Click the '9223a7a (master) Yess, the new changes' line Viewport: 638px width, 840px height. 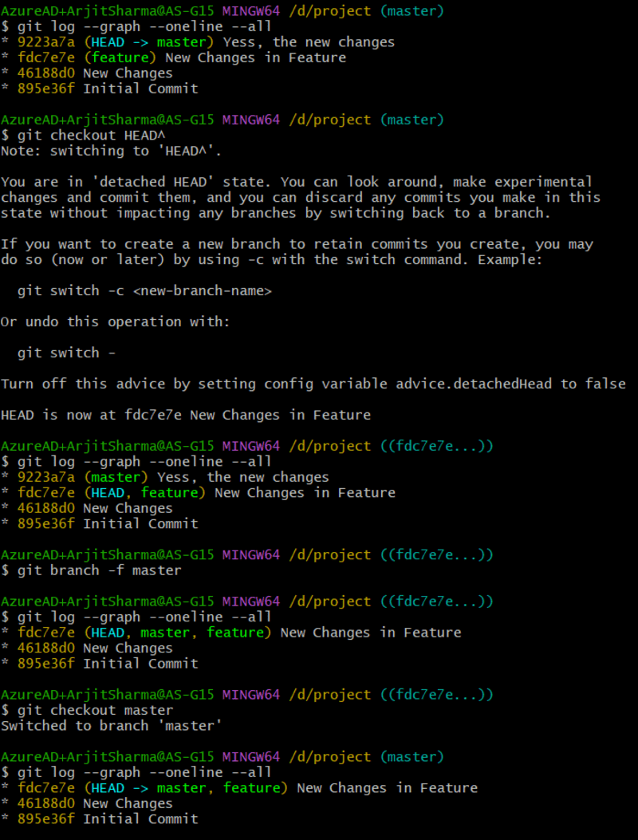165,477
